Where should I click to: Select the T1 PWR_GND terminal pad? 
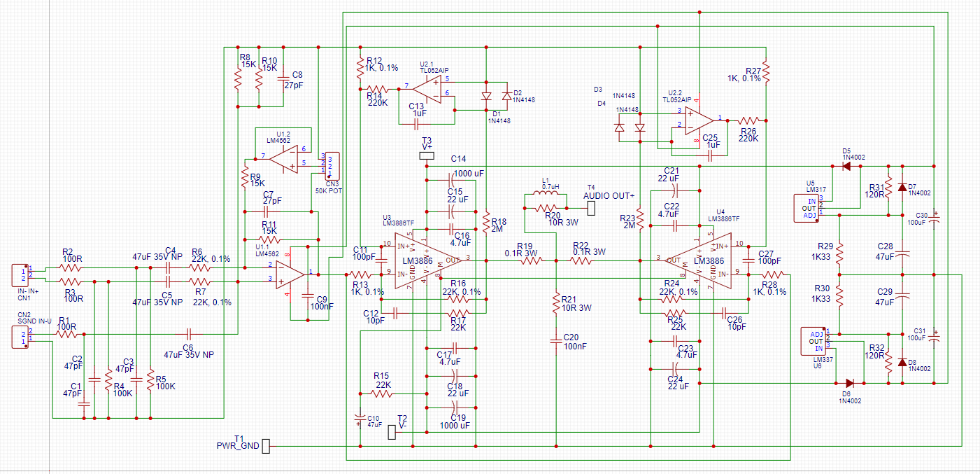point(266,445)
